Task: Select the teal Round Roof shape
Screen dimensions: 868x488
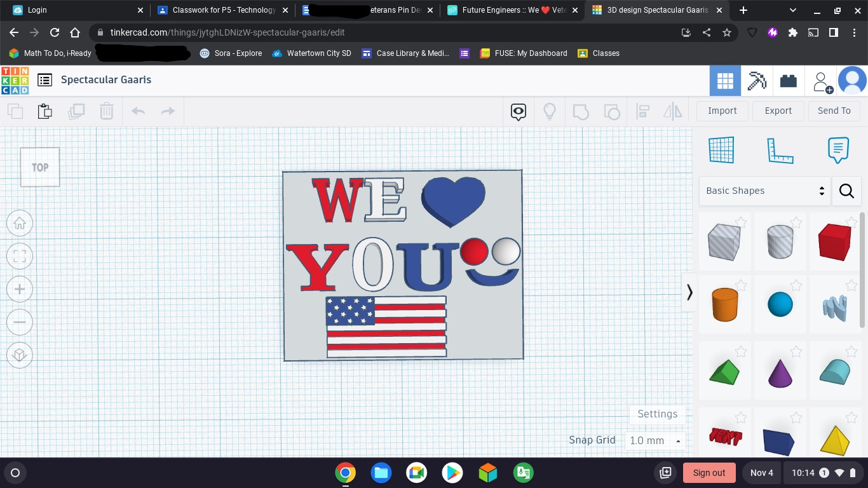Action: [x=835, y=371]
